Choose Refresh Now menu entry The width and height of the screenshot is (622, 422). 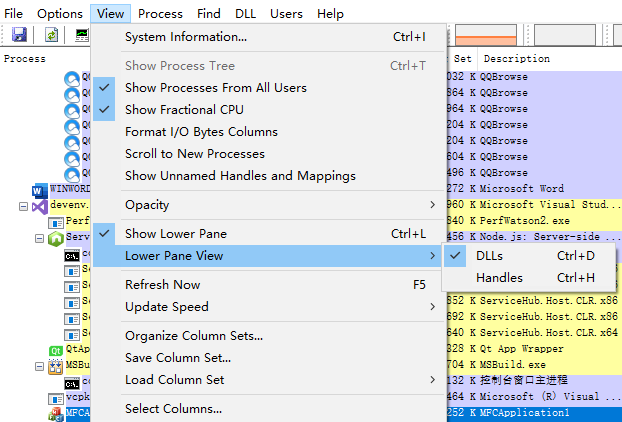tap(268, 285)
